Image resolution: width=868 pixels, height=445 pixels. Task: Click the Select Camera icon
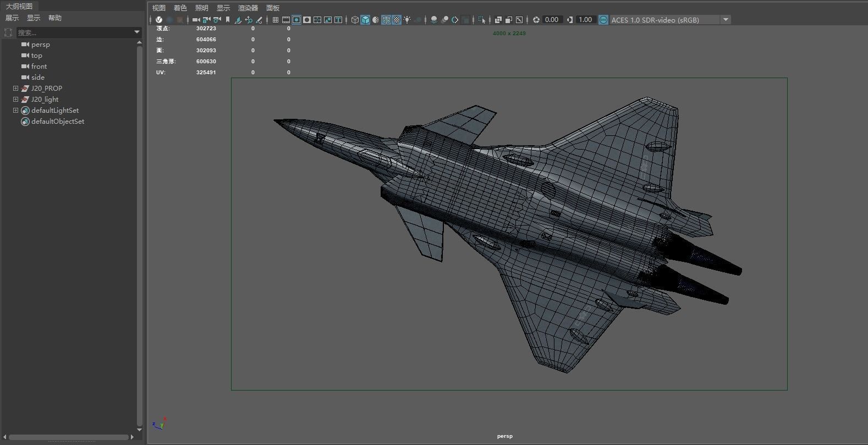point(196,20)
